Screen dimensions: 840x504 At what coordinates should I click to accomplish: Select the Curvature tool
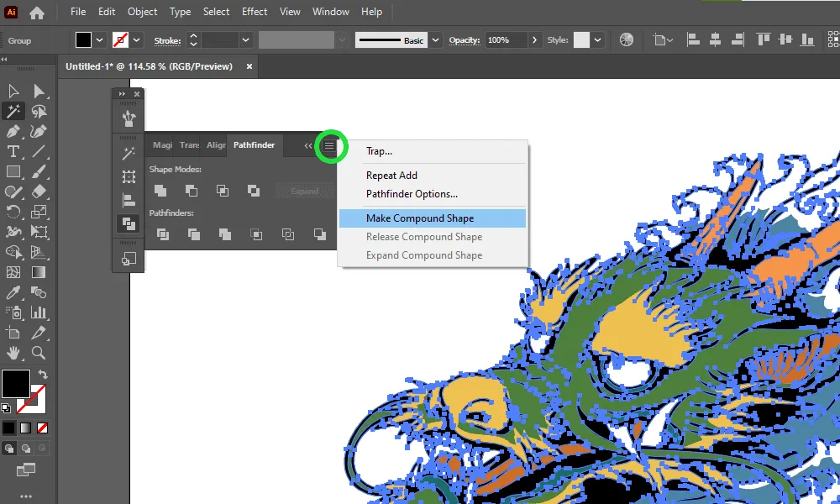coord(39,131)
